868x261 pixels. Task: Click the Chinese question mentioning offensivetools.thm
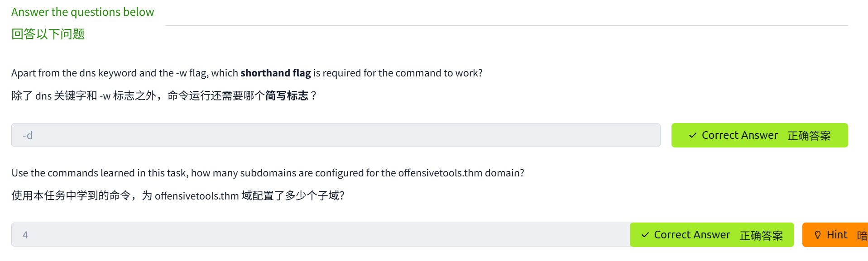(x=178, y=196)
